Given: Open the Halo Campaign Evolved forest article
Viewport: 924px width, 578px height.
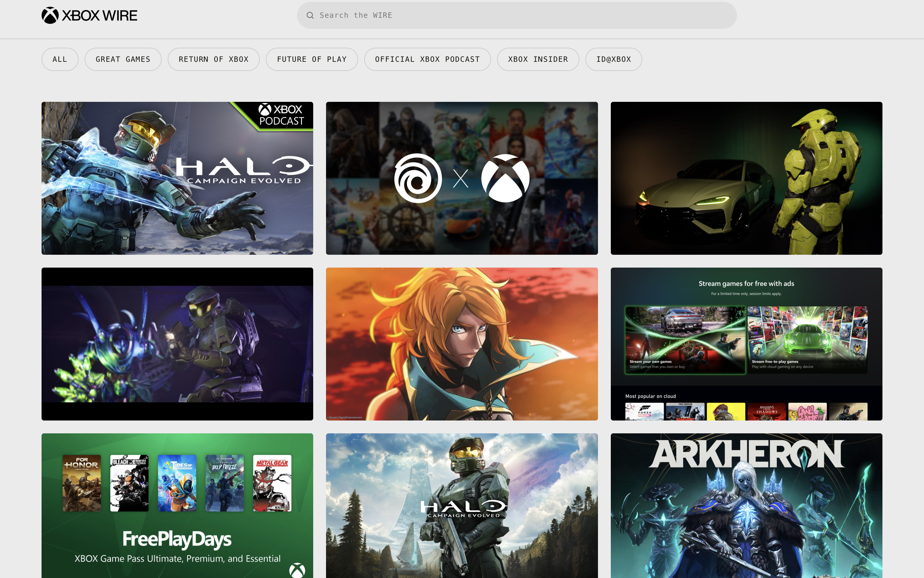Looking at the screenshot, I should click(x=462, y=505).
